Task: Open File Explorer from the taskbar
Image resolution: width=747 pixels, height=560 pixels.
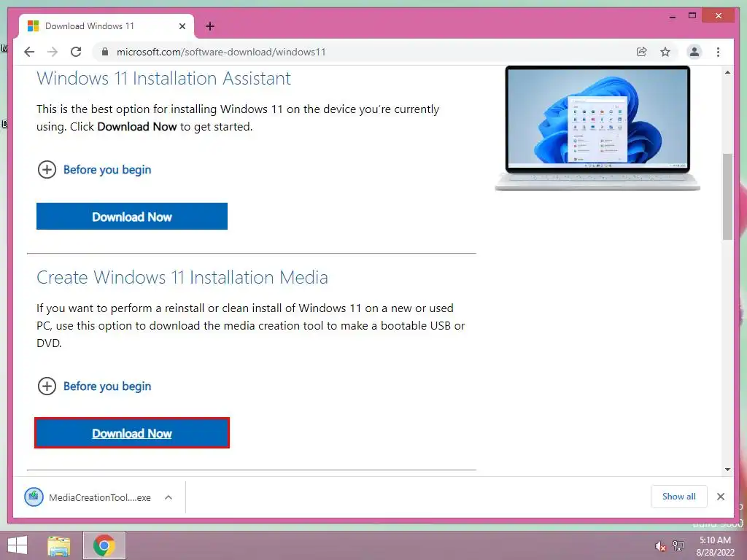Action: click(x=59, y=545)
